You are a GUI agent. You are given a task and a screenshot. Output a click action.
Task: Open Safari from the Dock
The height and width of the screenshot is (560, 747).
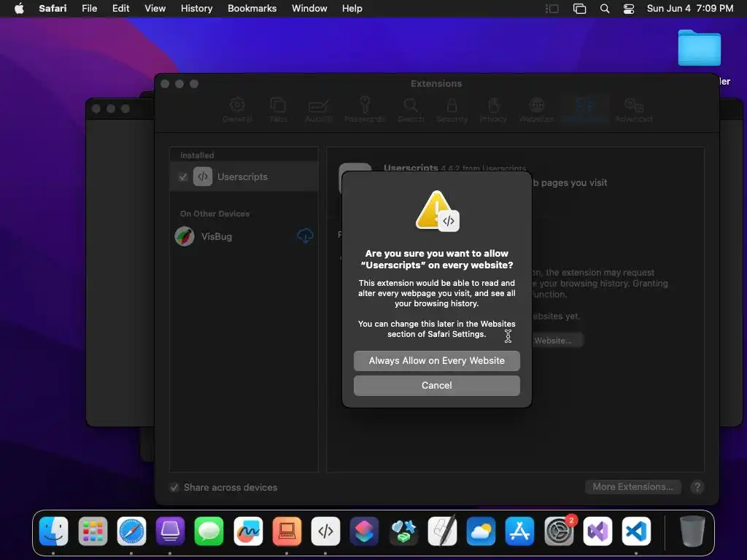(131, 531)
